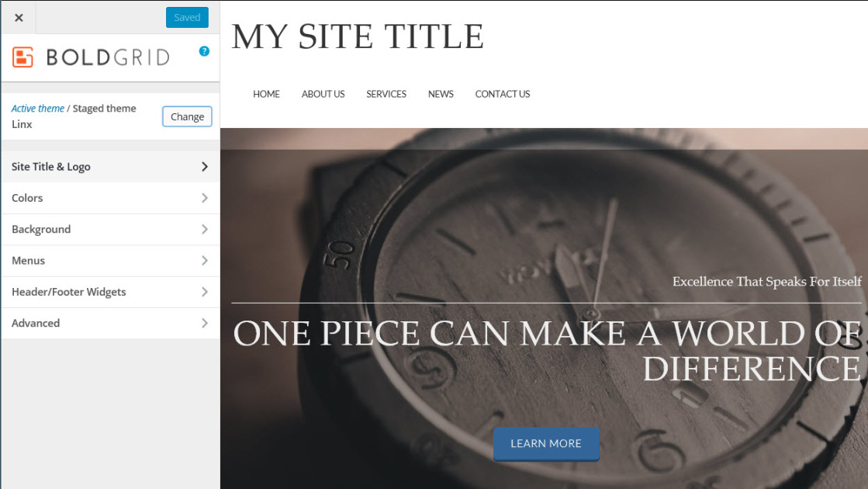
Task: Expand the Site Title & Logo section chevron
Action: [x=205, y=167]
